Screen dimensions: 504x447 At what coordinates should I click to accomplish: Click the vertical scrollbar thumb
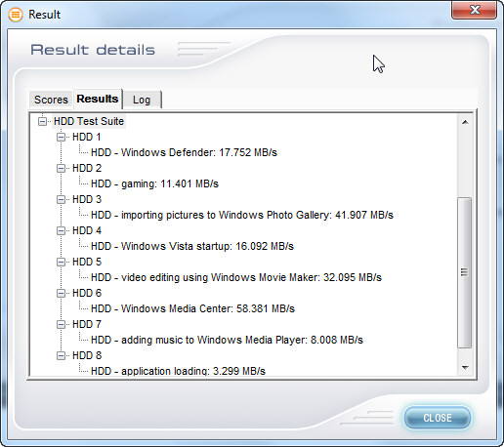[x=465, y=272]
